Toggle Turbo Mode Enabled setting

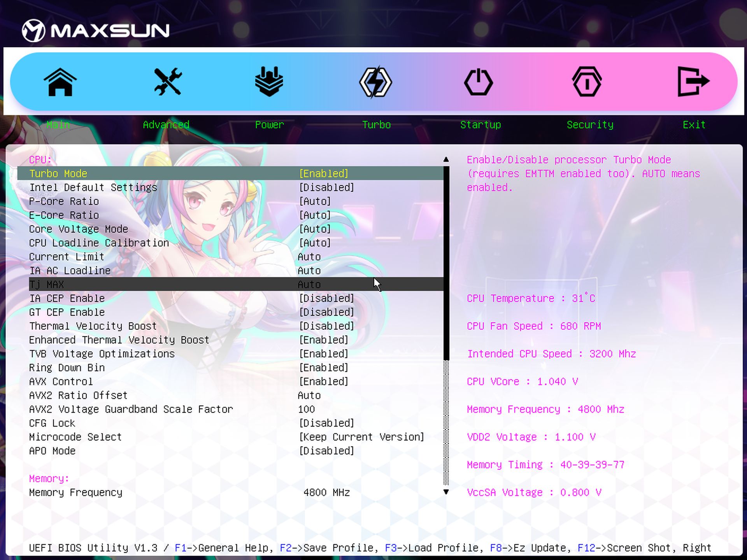(324, 173)
